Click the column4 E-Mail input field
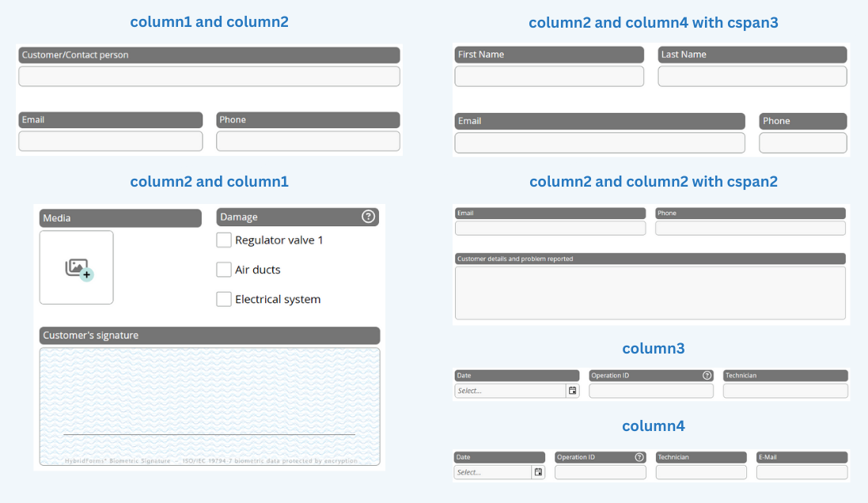 802,472
